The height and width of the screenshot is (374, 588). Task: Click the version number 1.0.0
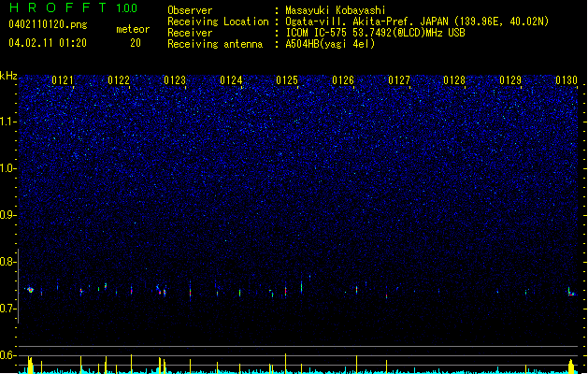click(x=126, y=8)
